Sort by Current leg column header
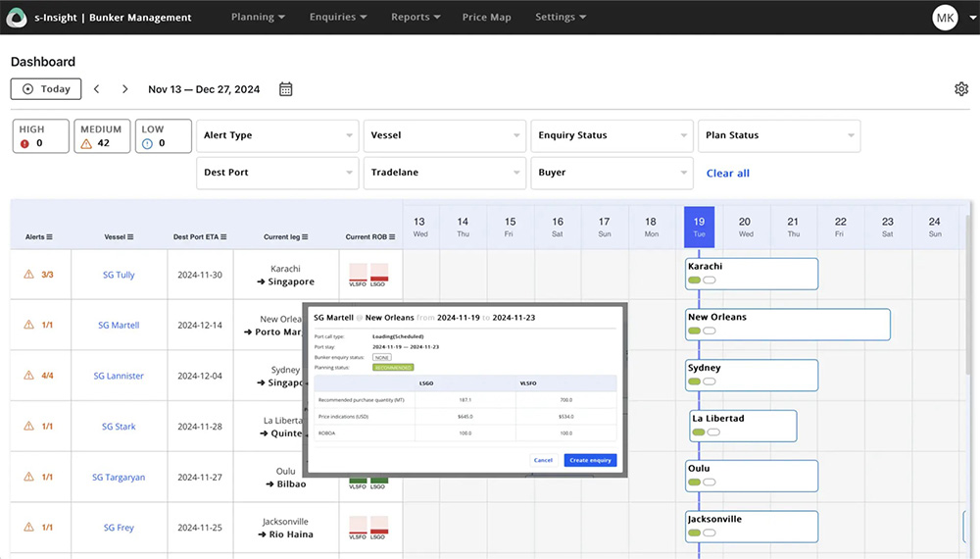This screenshot has width=980, height=559. (x=285, y=237)
